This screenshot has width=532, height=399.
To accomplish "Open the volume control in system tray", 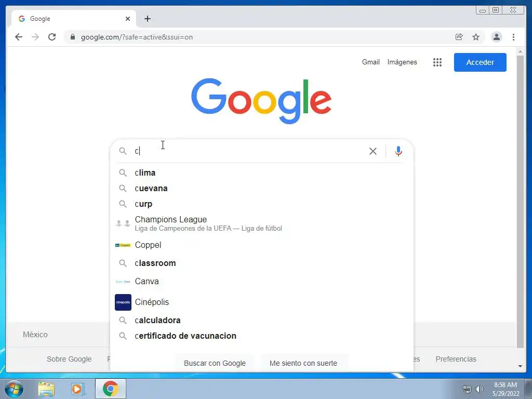I will [479, 389].
